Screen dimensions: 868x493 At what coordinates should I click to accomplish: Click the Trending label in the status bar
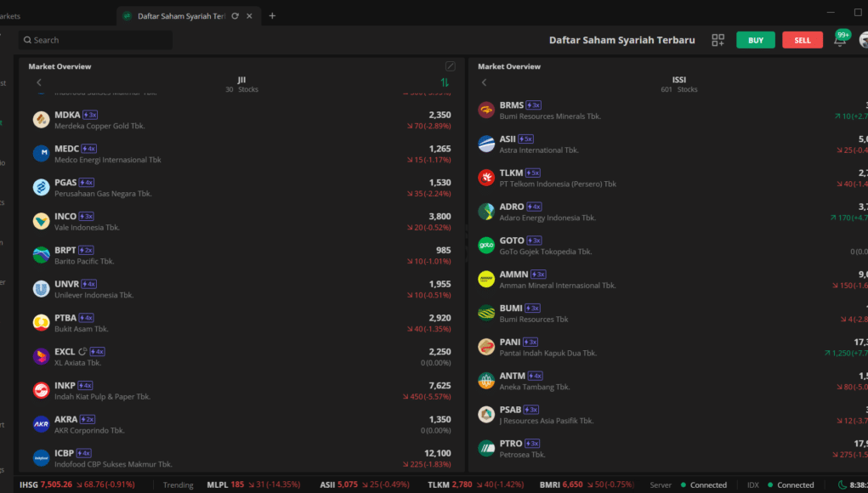178,484
